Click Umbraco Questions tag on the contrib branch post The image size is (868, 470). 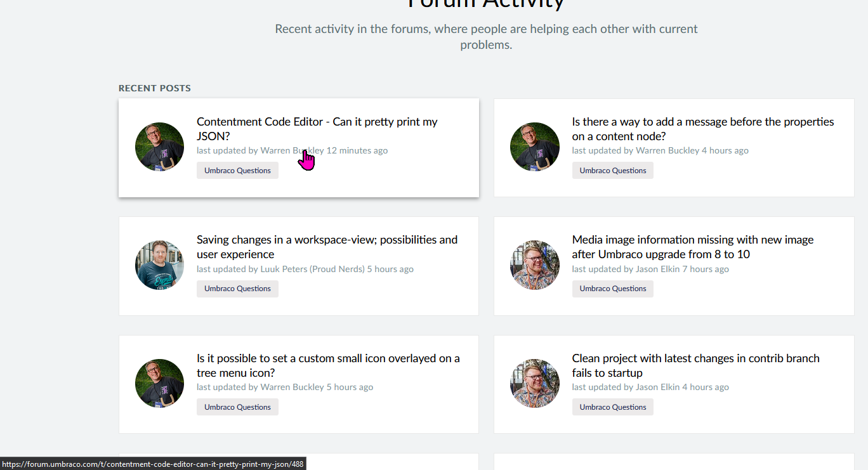[x=612, y=407]
